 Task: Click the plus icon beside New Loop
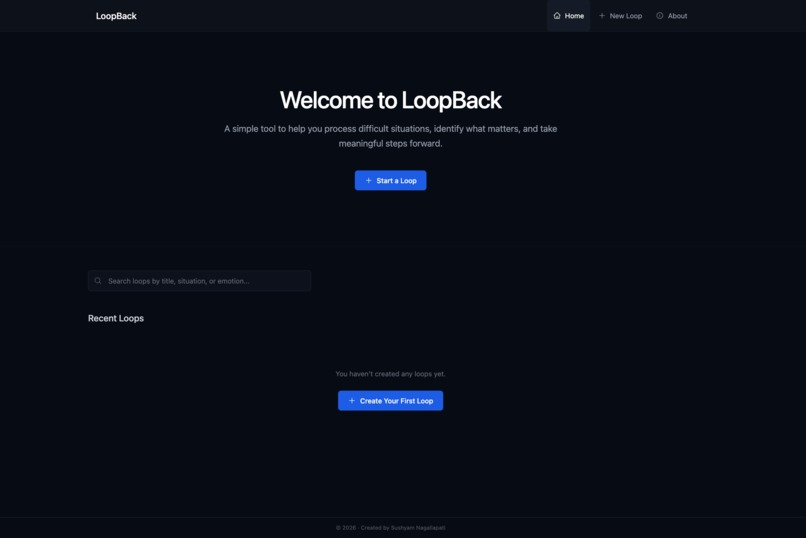[x=602, y=16]
